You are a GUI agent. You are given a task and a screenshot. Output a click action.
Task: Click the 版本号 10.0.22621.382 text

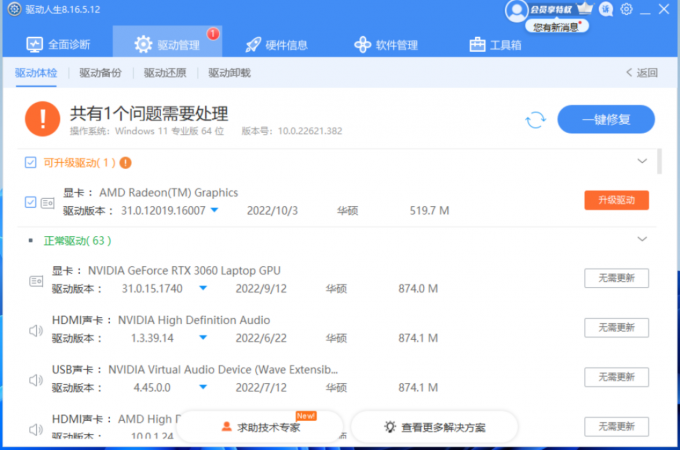292,131
